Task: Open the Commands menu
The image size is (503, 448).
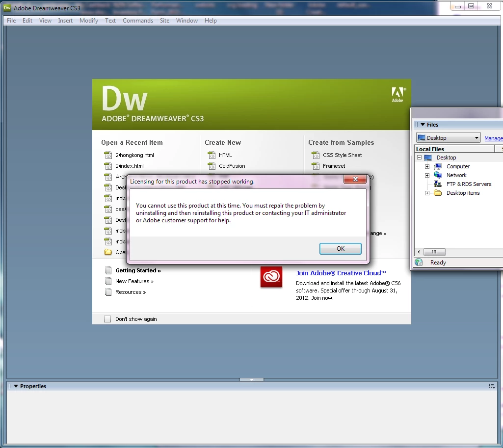Action: [x=138, y=21]
